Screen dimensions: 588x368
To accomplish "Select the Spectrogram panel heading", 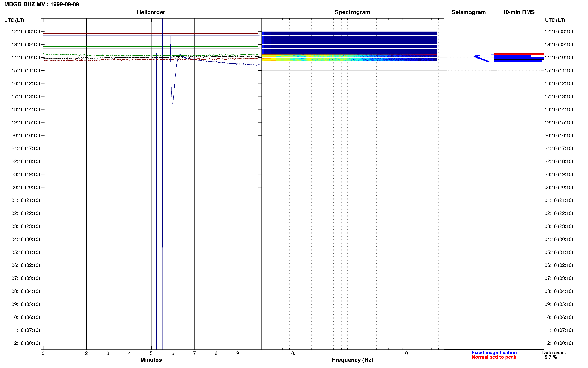I will point(352,12).
